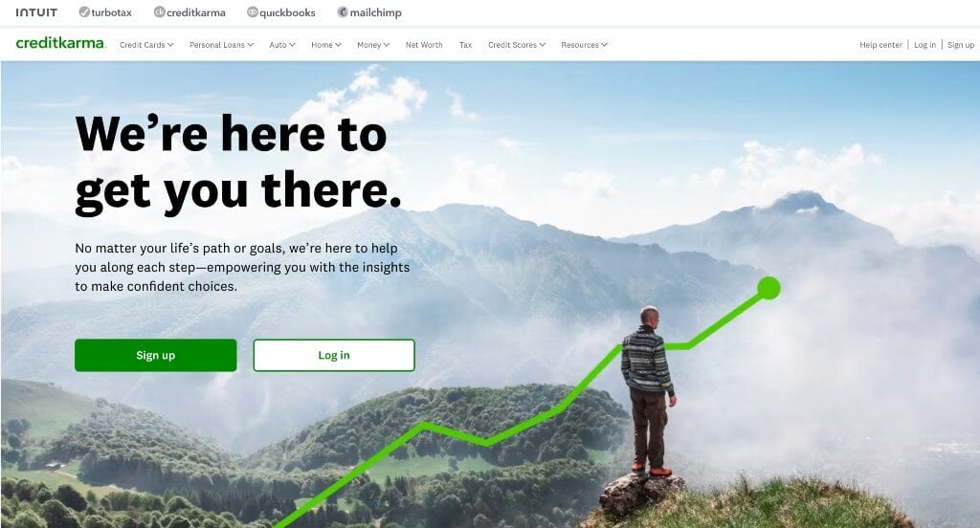
Task: Expand the Credit Cards dropdown
Action: click(x=146, y=45)
